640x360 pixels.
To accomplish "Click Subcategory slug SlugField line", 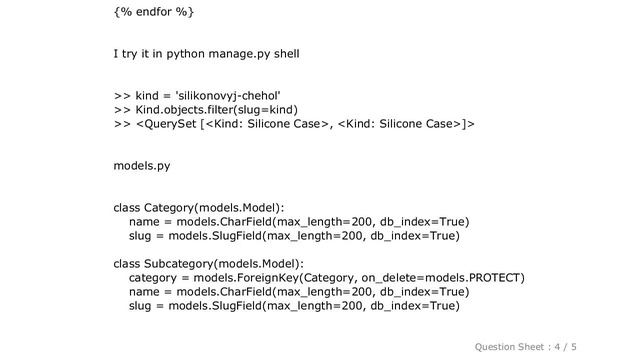I will [x=294, y=306].
